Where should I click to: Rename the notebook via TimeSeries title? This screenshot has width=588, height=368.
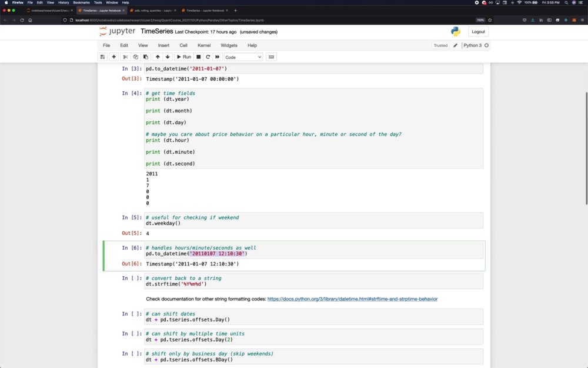pos(157,31)
